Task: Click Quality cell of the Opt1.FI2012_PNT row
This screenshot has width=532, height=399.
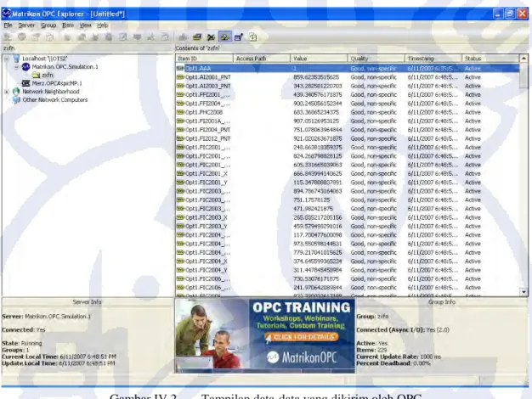Action: coord(373,138)
